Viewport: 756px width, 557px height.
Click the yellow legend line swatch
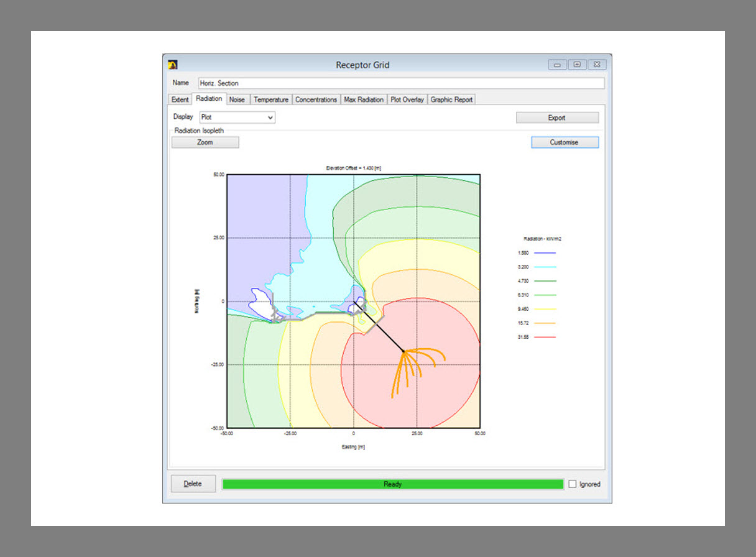click(545, 309)
